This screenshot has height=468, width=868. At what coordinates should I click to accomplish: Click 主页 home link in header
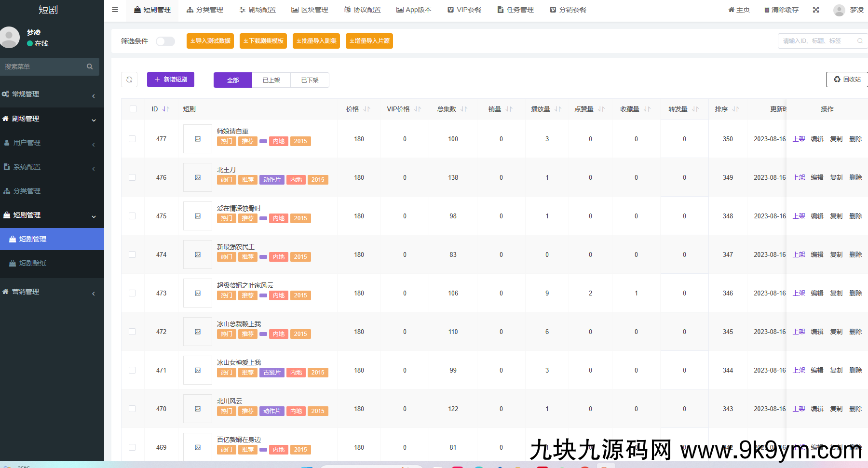pyautogui.click(x=739, y=10)
